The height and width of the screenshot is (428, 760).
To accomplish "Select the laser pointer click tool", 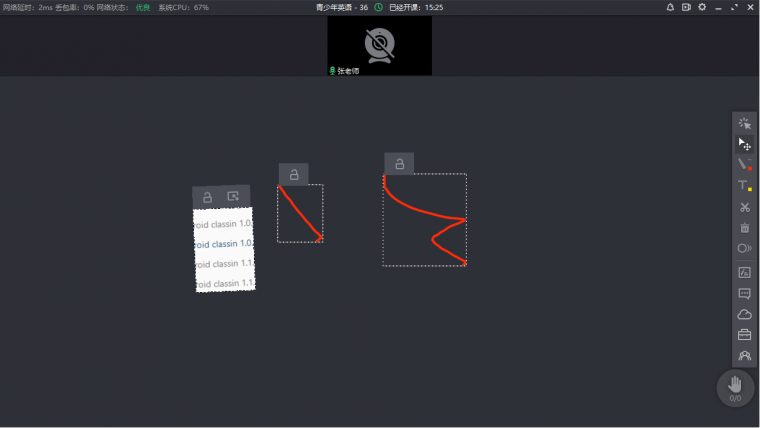I will 744,123.
